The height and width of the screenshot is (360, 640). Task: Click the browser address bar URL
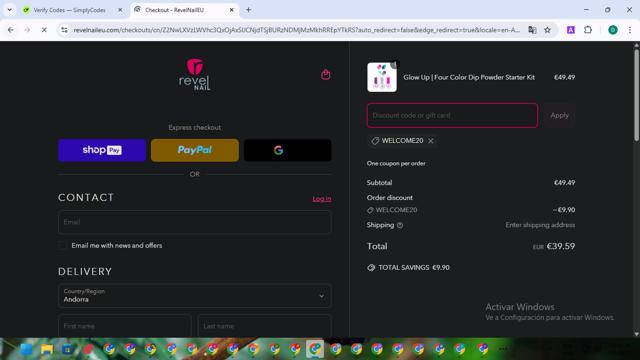pyautogui.click(x=296, y=30)
